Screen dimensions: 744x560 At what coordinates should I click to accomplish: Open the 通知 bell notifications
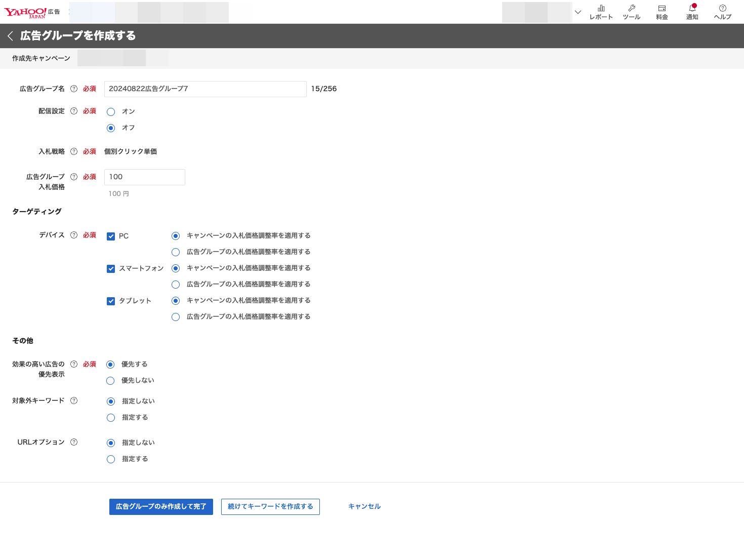pos(692,12)
